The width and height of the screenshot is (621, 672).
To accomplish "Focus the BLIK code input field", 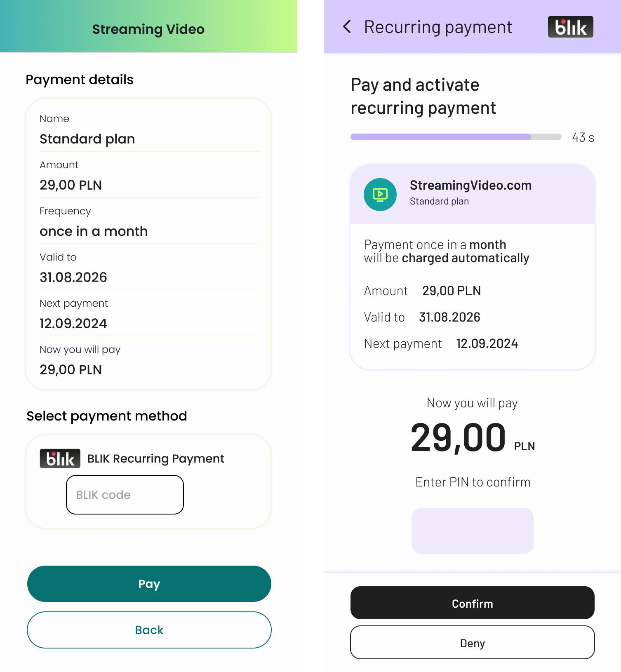I will click(x=125, y=495).
